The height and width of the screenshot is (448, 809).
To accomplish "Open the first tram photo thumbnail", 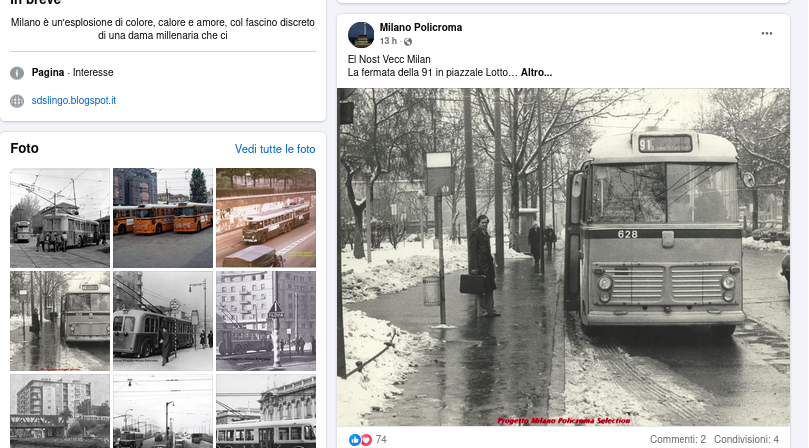I will [x=60, y=218].
